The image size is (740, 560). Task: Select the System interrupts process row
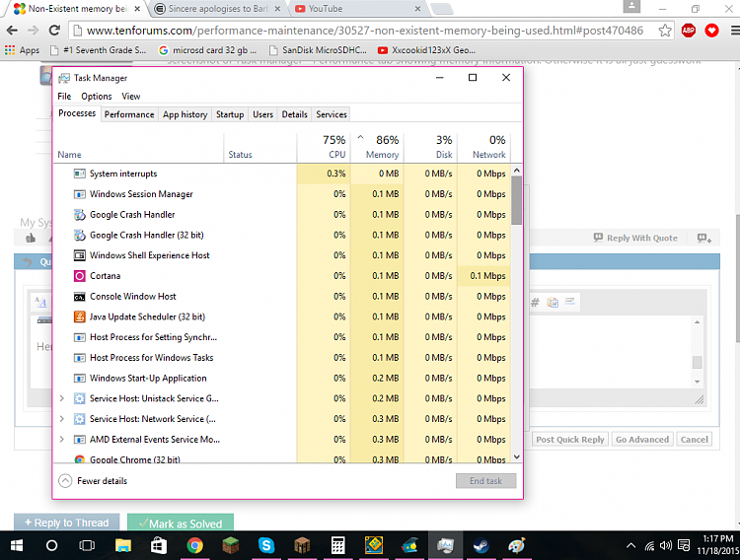(281, 174)
